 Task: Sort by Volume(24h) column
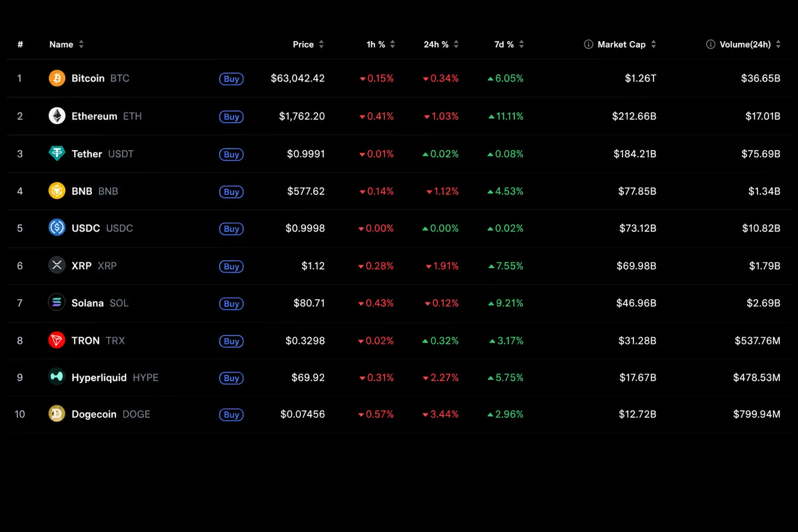point(750,44)
